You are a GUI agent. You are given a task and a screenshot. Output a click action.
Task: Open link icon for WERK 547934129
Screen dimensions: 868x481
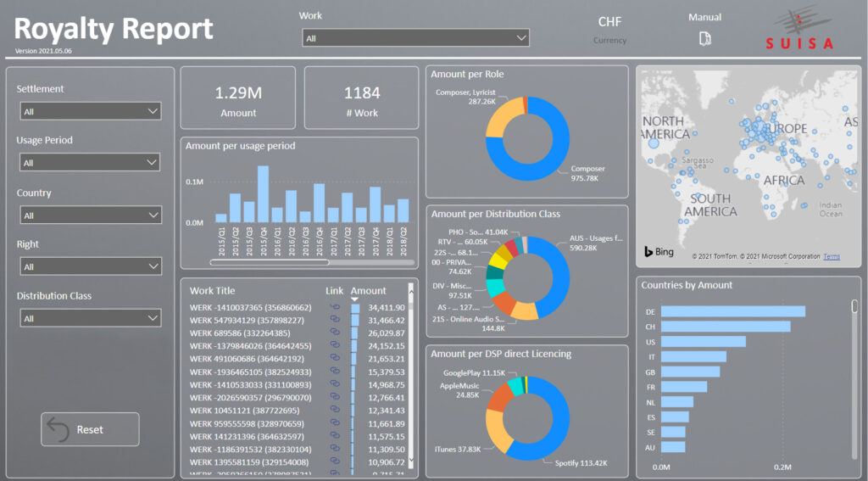coord(335,321)
